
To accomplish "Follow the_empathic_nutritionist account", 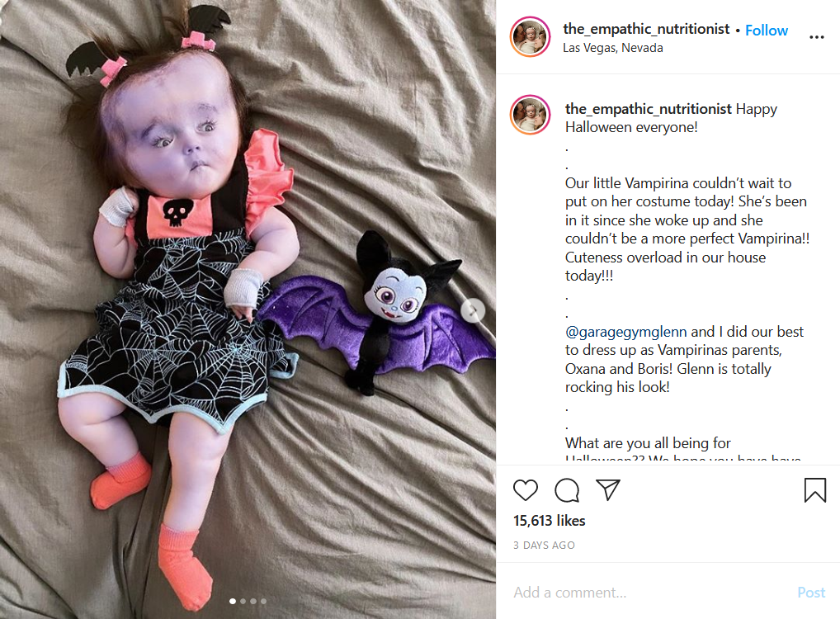I will (x=766, y=30).
